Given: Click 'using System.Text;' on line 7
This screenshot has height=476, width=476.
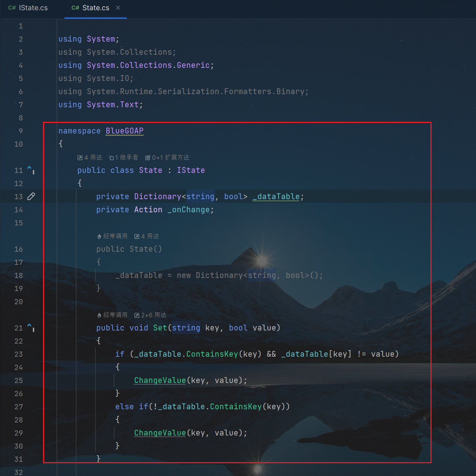Looking at the screenshot, I should click(x=101, y=105).
